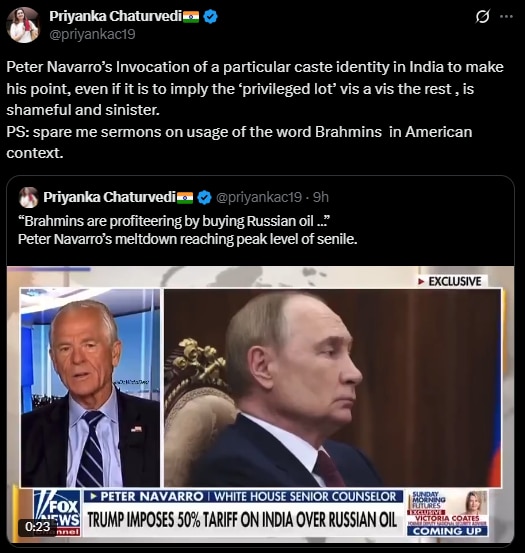The width and height of the screenshot is (525, 553).
Task: Open the quoted tweet's 9h timestamp
Action: pos(321,197)
